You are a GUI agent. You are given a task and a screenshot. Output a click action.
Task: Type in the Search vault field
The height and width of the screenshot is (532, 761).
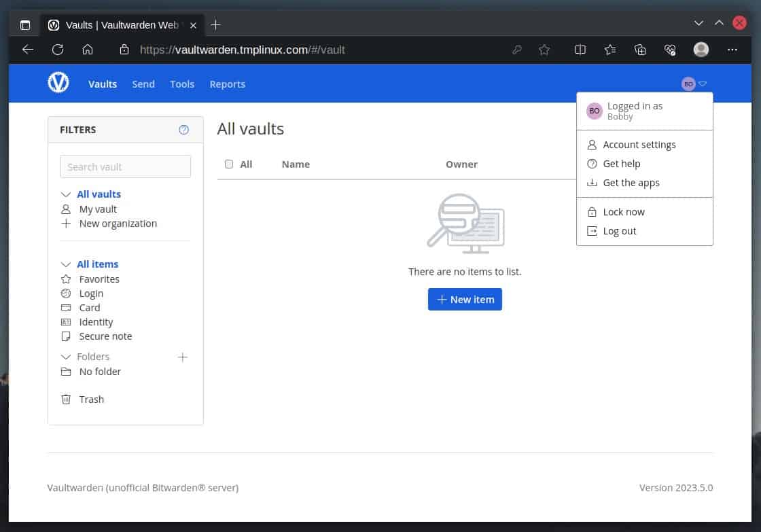[125, 166]
